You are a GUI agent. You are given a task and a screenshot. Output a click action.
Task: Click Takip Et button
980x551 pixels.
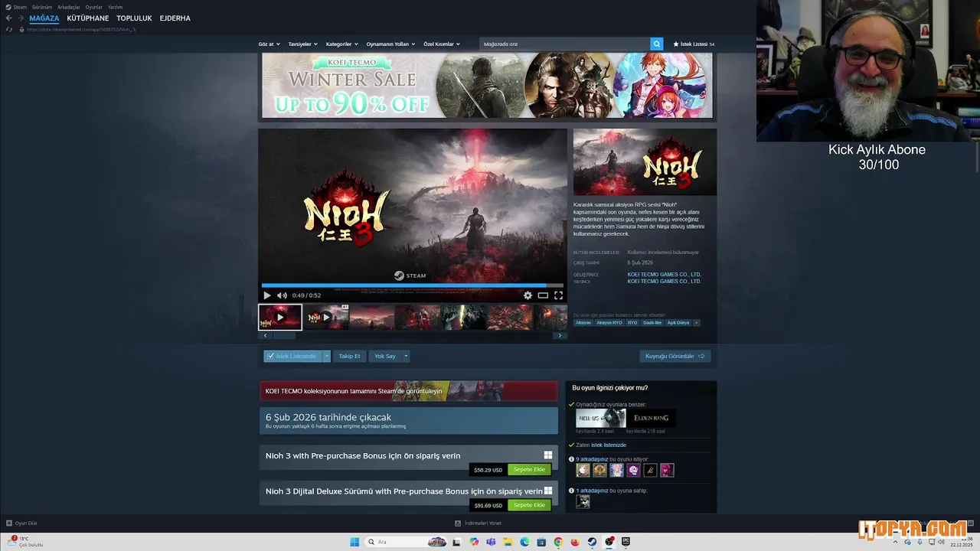(349, 356)
